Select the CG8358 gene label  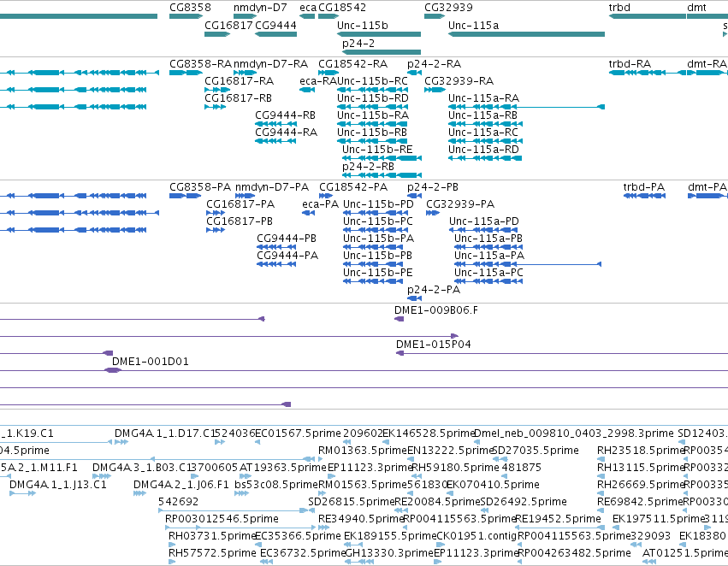pos(190,8)
